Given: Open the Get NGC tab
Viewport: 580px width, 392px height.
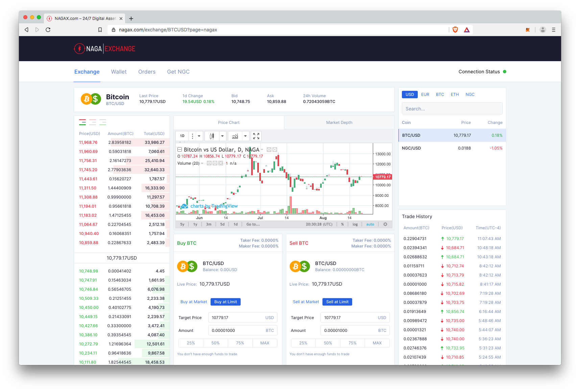Looking at the screenshot, I should coord(178,72).
